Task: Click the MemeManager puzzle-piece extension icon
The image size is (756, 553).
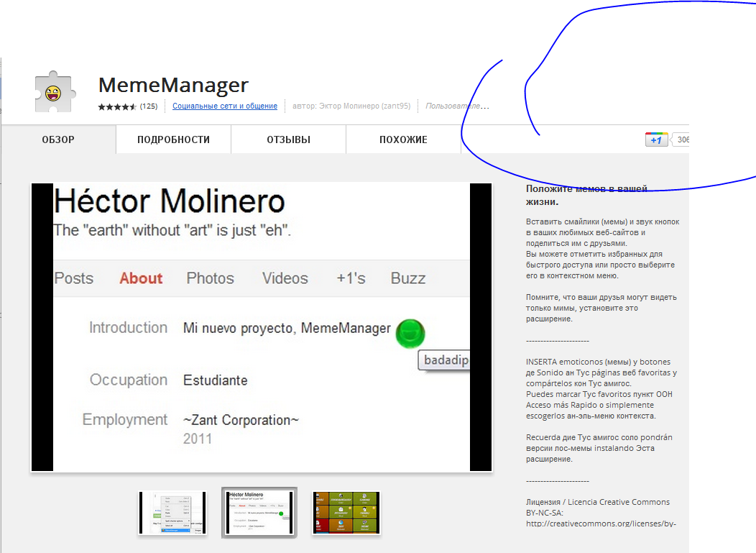Action: [x=55, y=91]
